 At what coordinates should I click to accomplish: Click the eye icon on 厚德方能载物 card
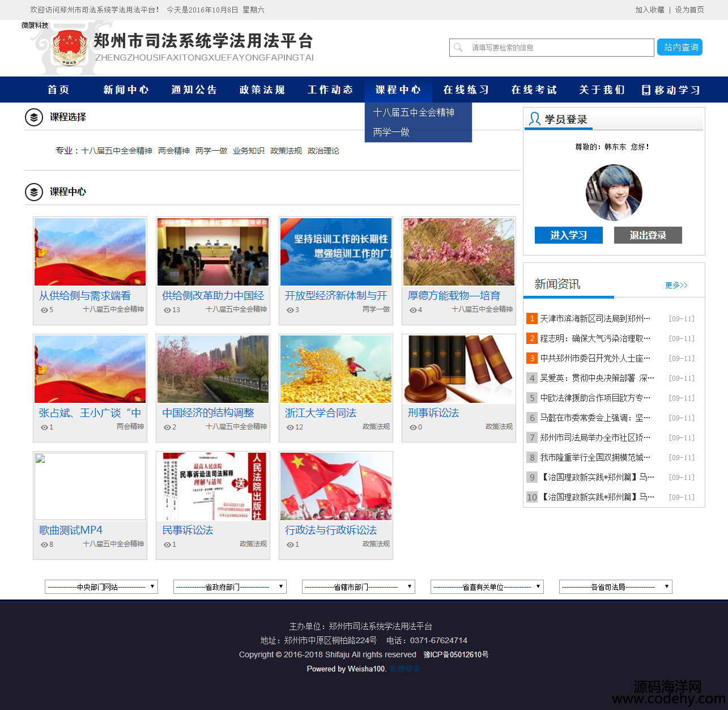tap(413, 310)
